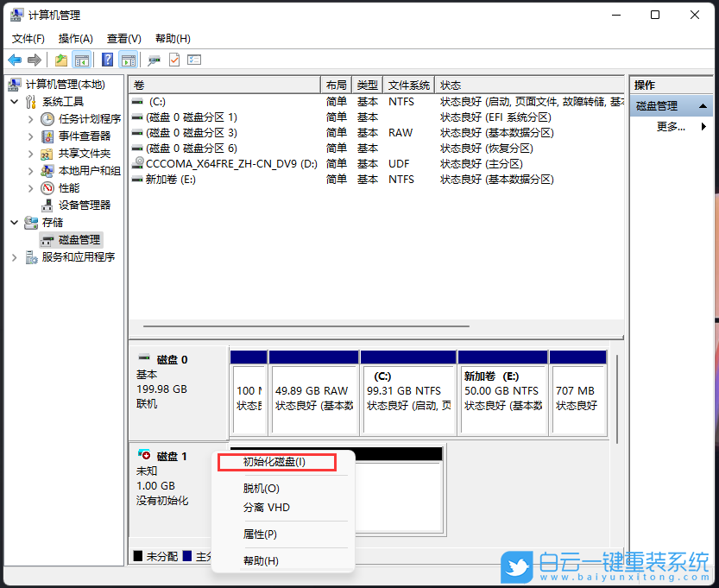This screenshot has width=719, height=588.
Task: Open the 查看(V) menu
Action: 123,38
